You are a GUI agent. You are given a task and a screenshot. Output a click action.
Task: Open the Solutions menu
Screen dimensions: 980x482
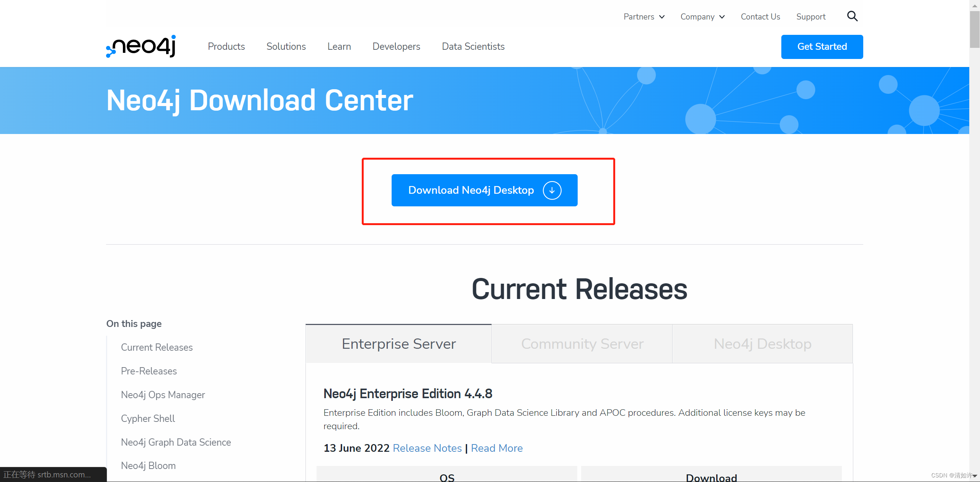(x=286, y=46)
